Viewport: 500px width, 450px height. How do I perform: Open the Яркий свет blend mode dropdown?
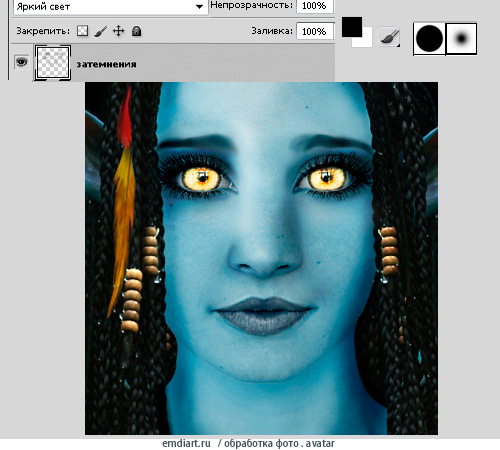(x=111, y=6)
